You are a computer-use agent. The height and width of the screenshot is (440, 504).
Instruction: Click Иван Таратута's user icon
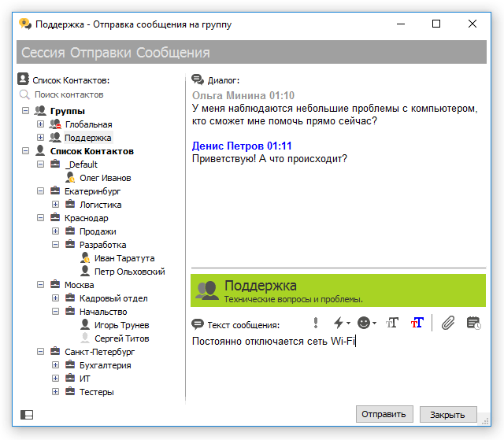(85, 257)
